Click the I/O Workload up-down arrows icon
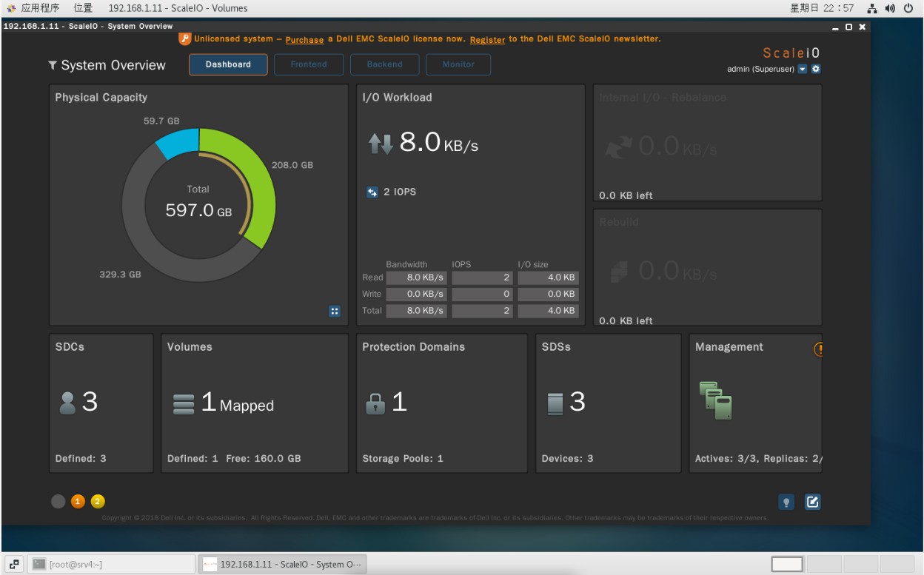Image resolution: width=924 pixels, height=575 pixels. click(381, 144)
